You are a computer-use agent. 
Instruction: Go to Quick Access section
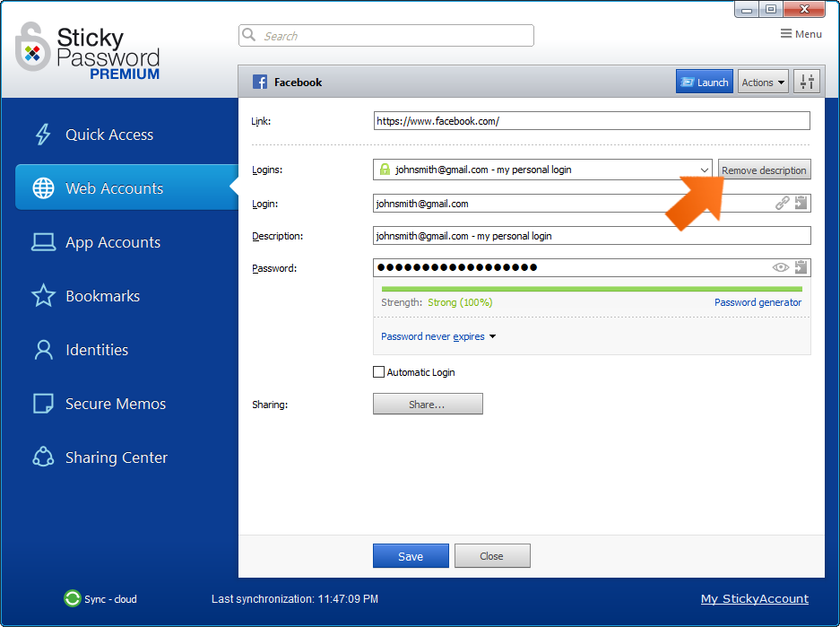[109, 135]
